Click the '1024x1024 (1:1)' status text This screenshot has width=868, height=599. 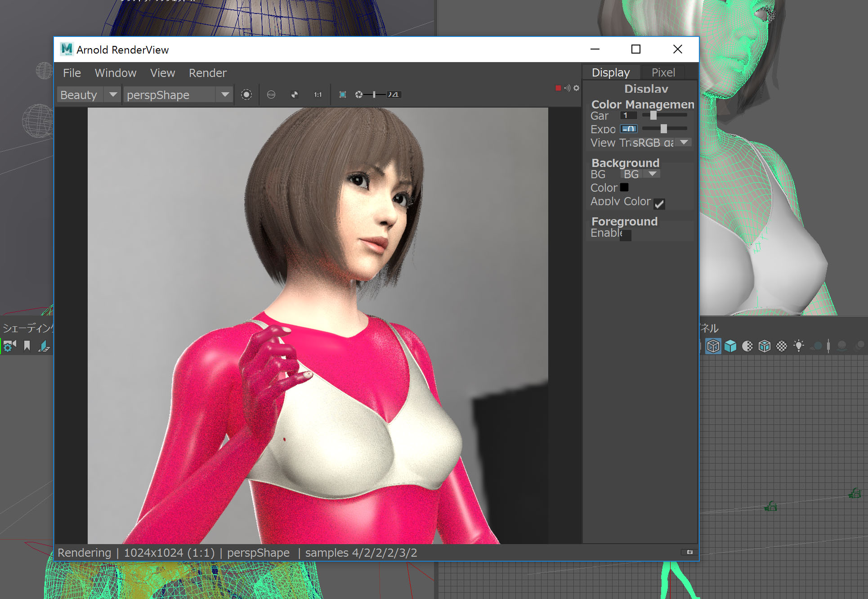click(x=169, y=553)
